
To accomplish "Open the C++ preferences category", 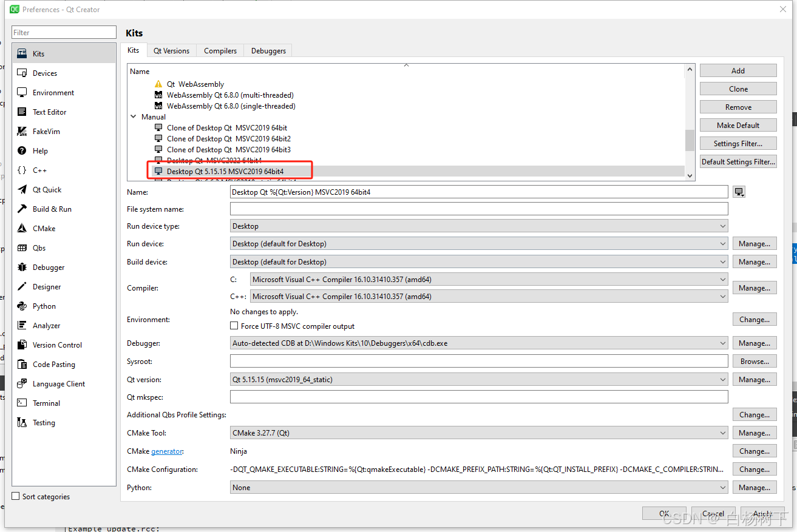I will tap(64, 170).
